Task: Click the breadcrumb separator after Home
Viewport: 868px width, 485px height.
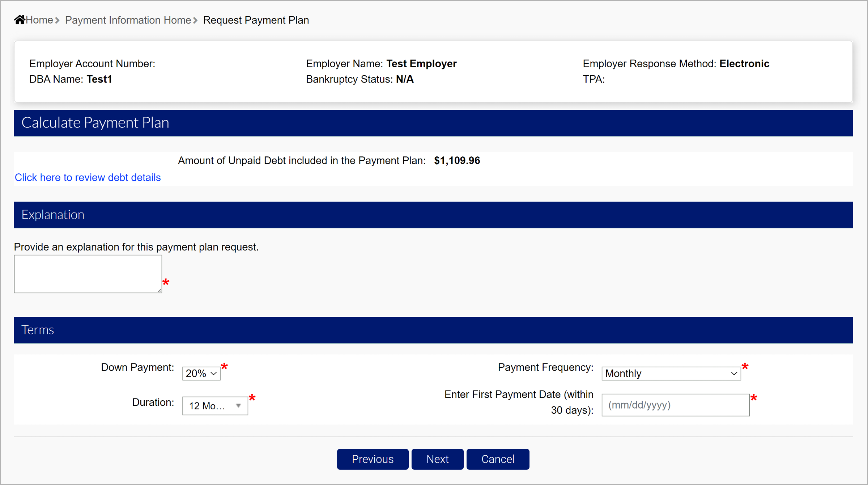Action: click(x=57, y=21)
